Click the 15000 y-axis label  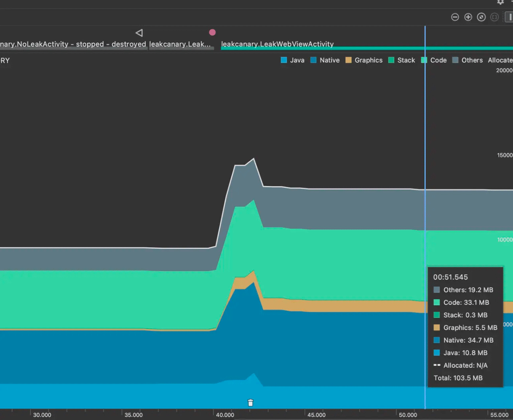(x=505, y=155)
